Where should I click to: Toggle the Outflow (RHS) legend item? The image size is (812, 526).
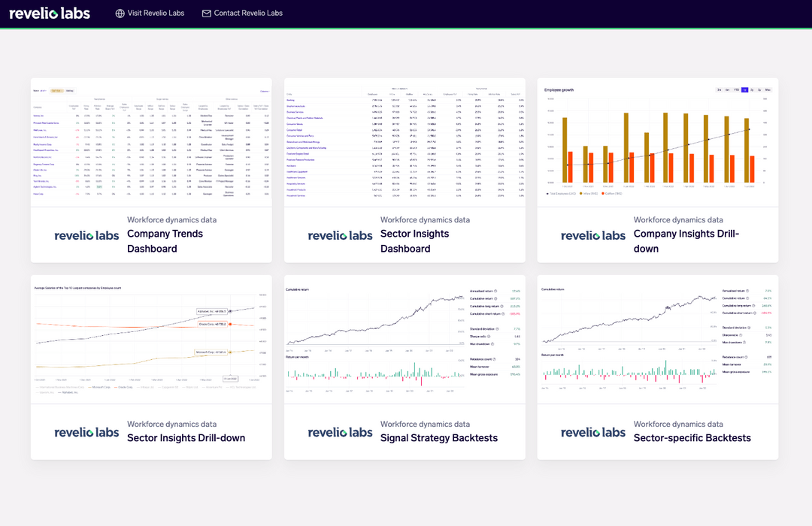coord(612,194)
